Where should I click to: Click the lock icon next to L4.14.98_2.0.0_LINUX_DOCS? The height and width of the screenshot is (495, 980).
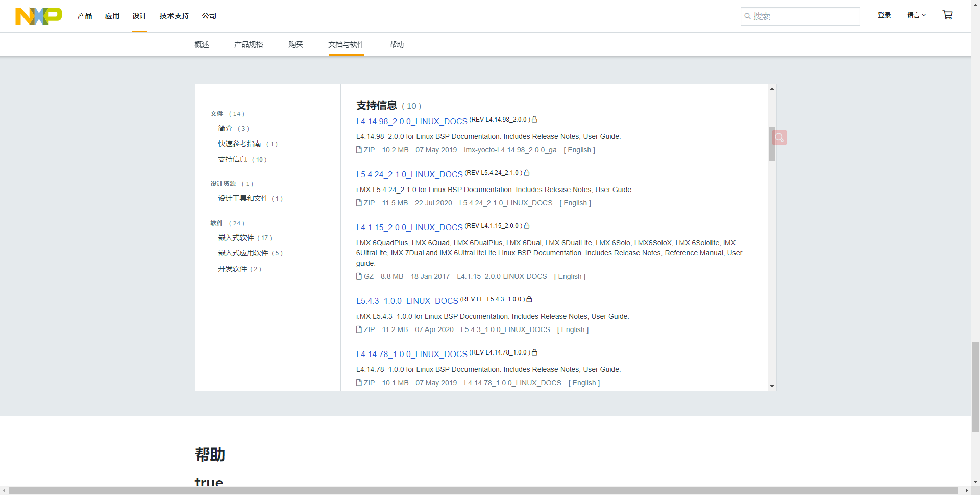pos(535,120)
